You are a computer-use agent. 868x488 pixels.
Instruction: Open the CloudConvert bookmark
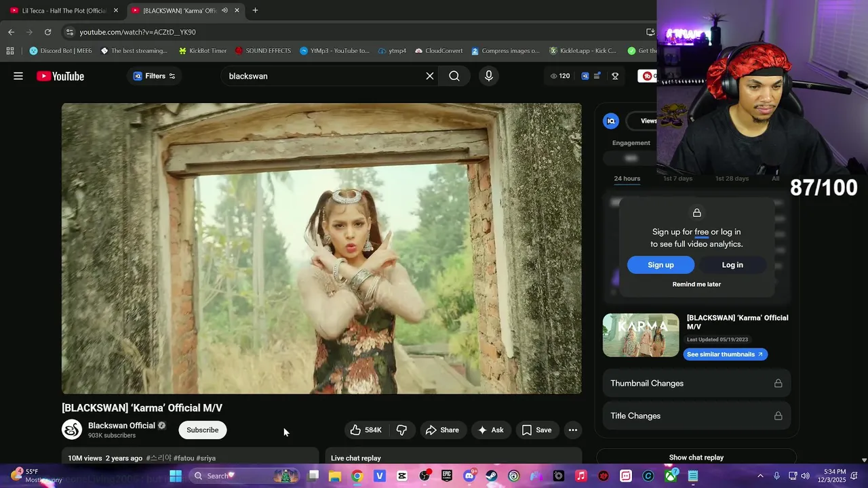click(x=439, y=51)
